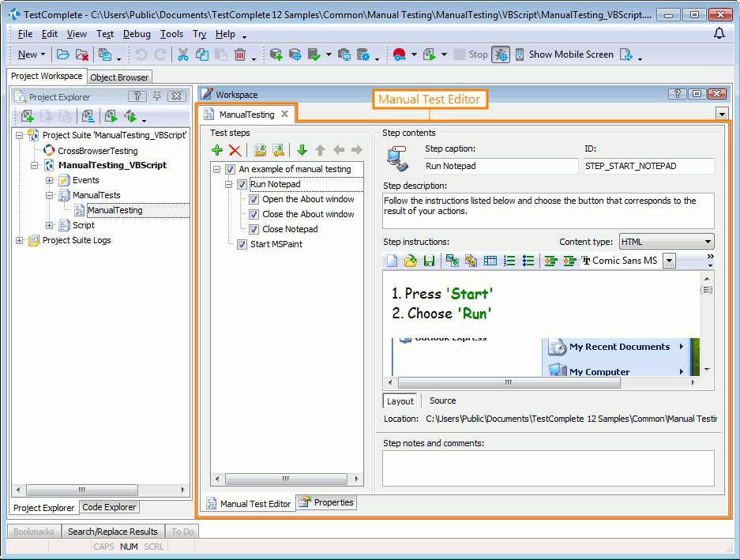
Task: Toggle the debugging bug icon
Action: (500, 54)
